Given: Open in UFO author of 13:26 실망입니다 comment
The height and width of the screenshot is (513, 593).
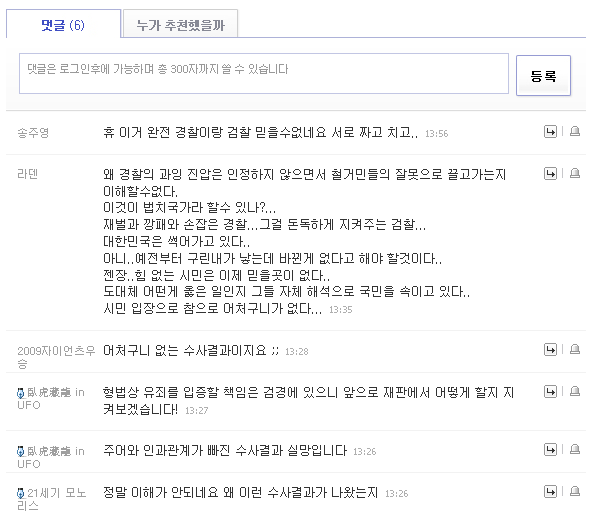Looking at the screenshot, I should pos(51,457).
